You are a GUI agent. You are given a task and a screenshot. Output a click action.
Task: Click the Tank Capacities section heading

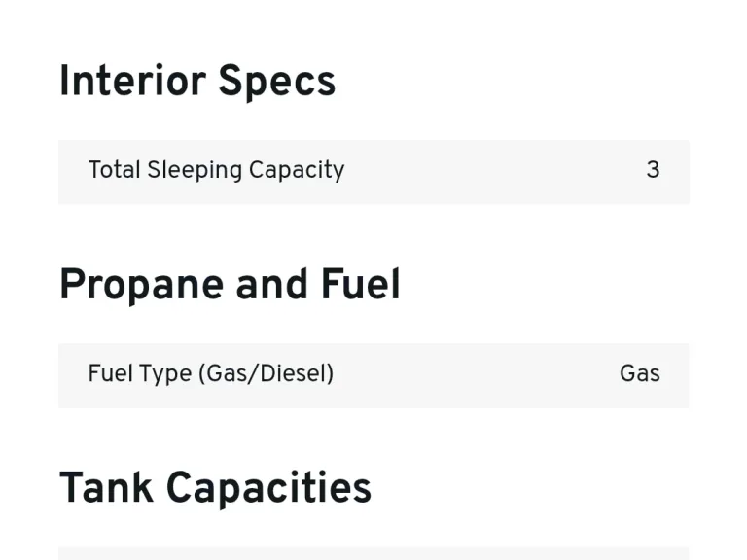(215, 488)
